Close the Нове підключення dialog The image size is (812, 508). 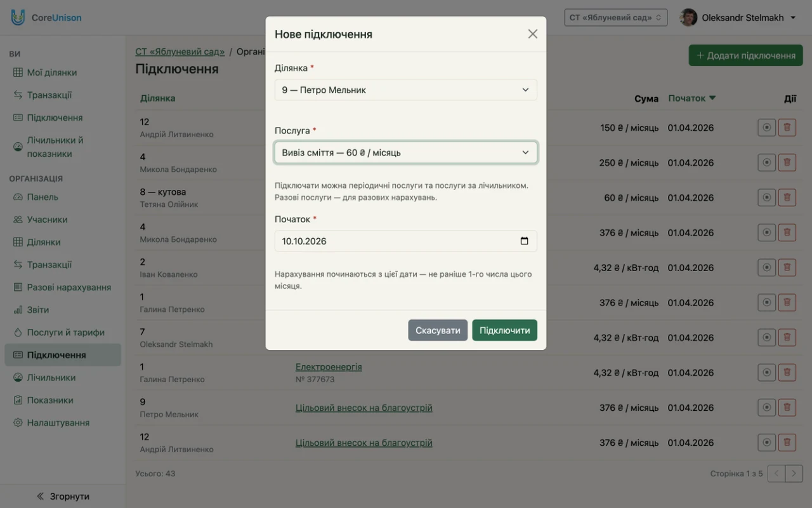point(533,34)
